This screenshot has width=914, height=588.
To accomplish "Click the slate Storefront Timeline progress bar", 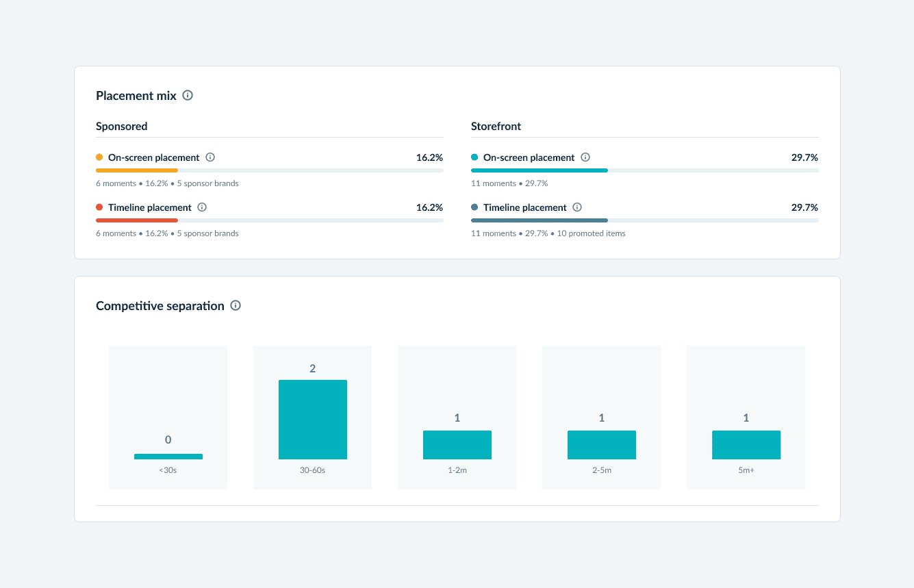I will click(x=539, y=220).
